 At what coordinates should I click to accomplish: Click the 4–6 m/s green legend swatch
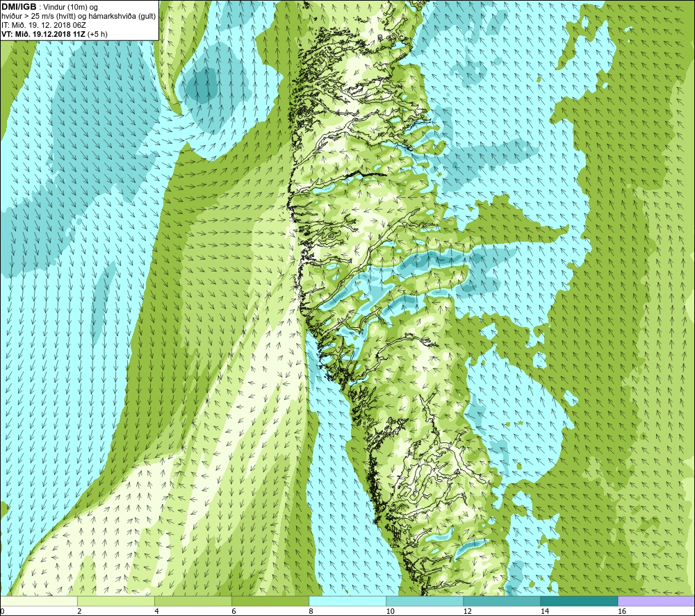(x=193, y=601)
